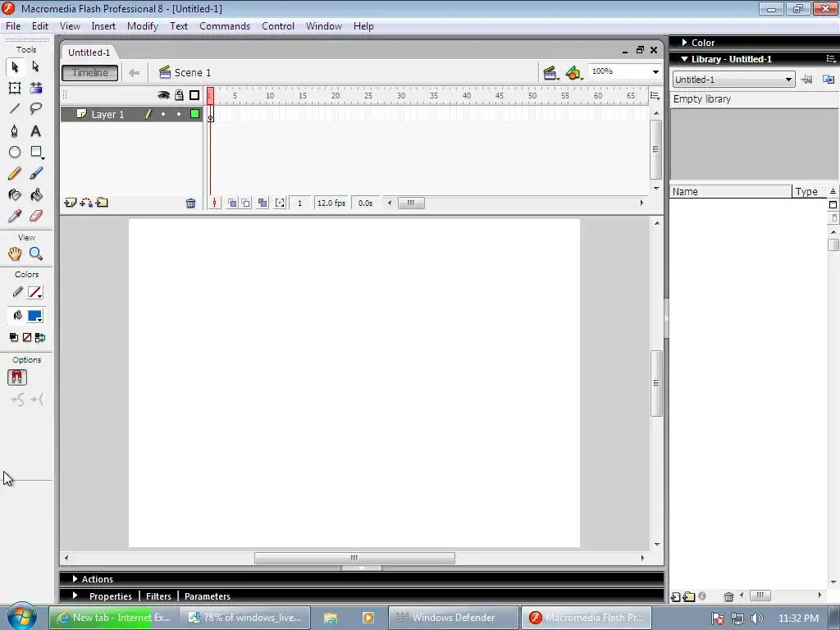Click the Center Frame icon in timeline
Image resolution: width=840 pixels, height=630 pixels.
(x=214, y=203)
